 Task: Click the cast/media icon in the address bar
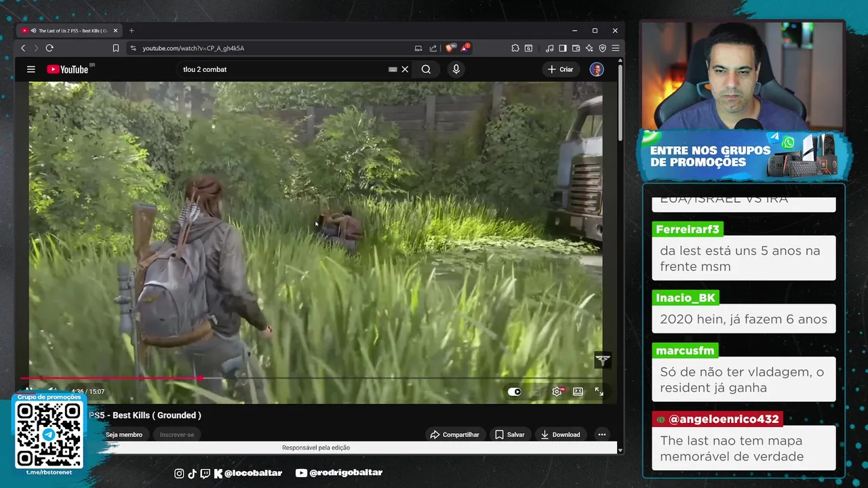pos(418,48)
